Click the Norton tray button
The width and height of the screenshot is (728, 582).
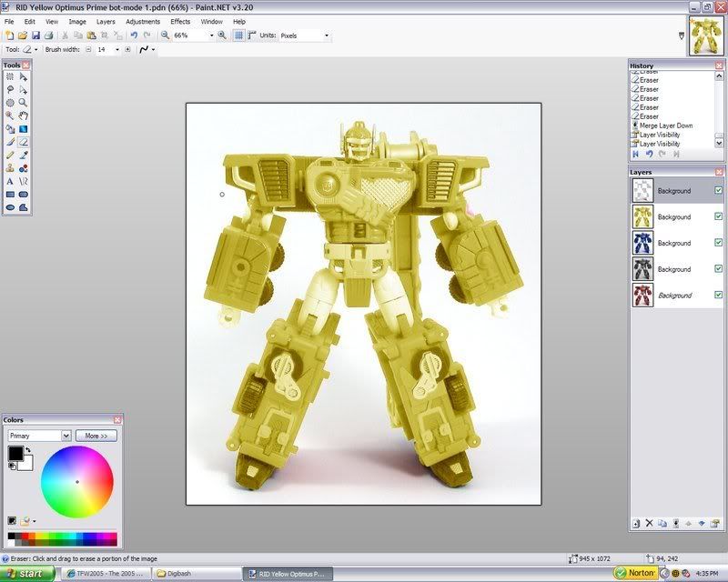pyautogui.click(x=635, y=573)
